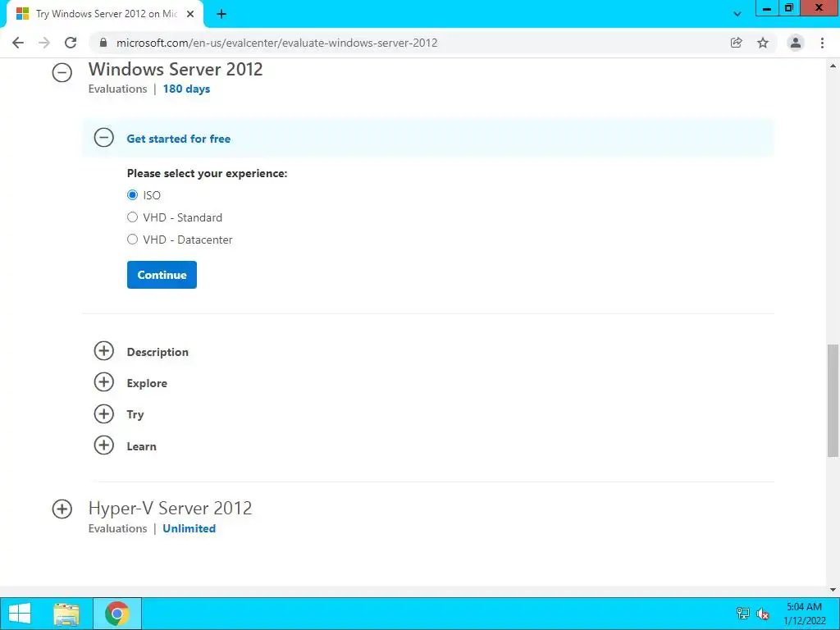Open Chrome's three-dot menu
The height and width of the screenshot is (630, 840).
(x=822, y=43)
